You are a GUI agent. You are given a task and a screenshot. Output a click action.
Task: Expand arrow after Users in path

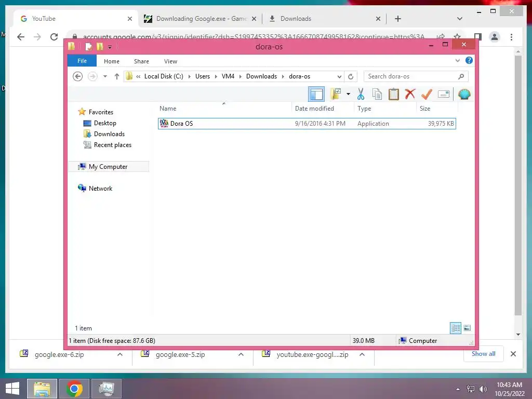pyautogui.click(x=216, y=77)
